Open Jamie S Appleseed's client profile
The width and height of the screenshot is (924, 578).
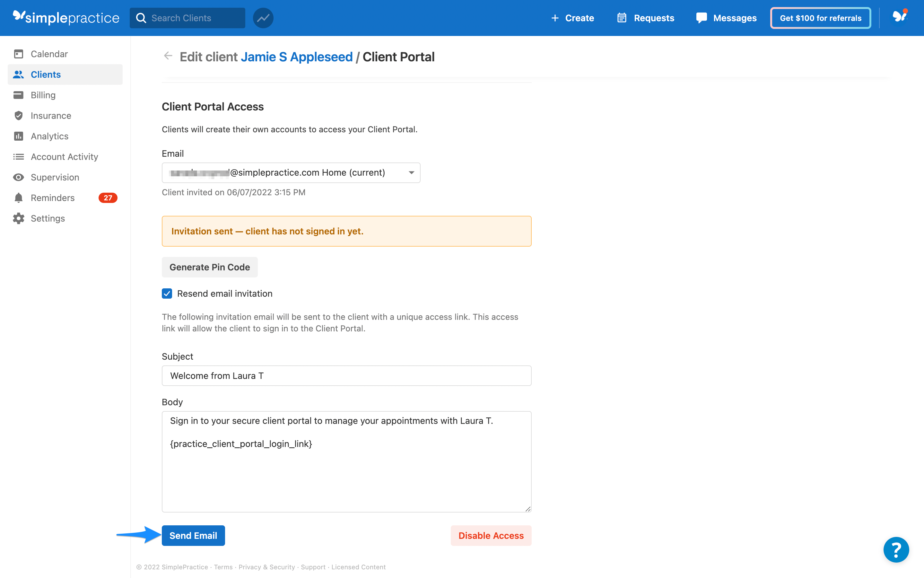point(297,57)
